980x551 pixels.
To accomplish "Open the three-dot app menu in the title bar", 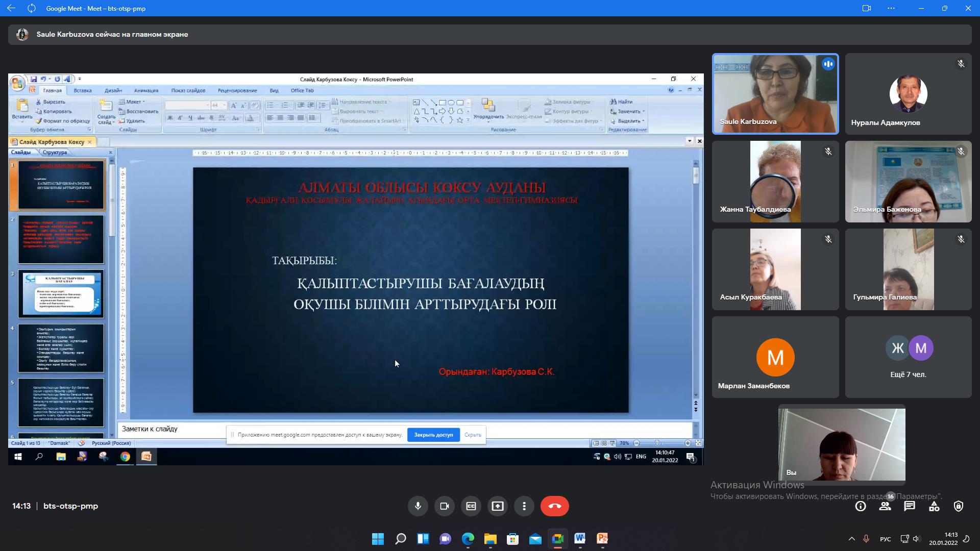I will click(891, 8).
